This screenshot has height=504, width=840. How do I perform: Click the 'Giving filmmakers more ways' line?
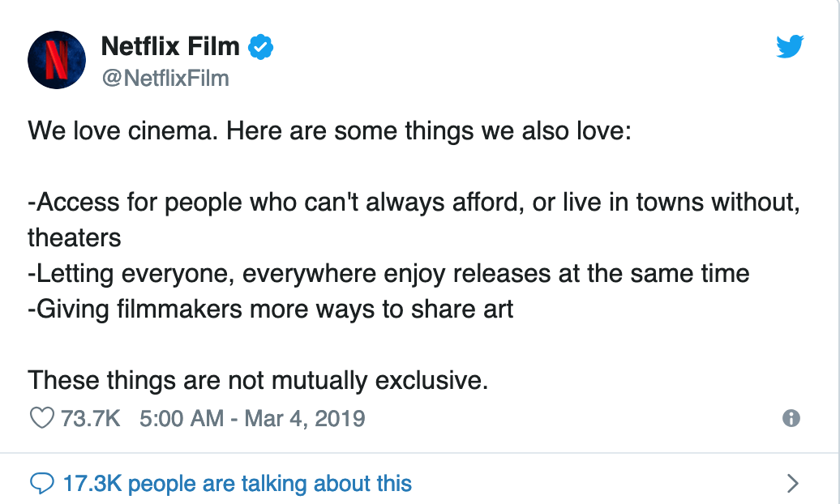(x=271, y=310)
